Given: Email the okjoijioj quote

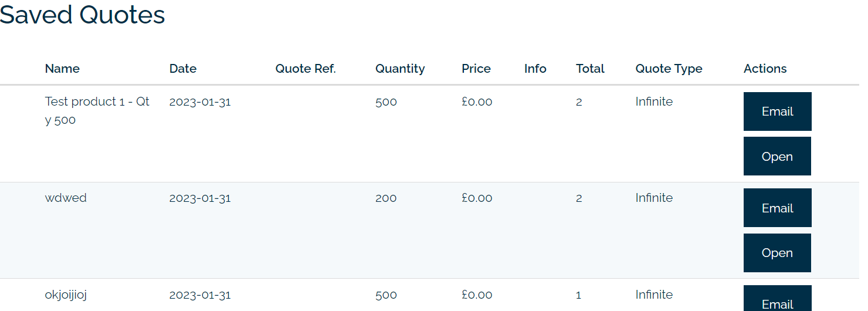Looking at the screenshot, I should (x=777, y=299).
